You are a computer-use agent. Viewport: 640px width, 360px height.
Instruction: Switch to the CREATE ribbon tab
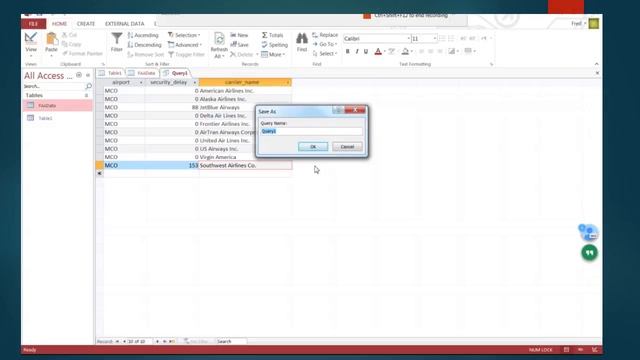86,24
